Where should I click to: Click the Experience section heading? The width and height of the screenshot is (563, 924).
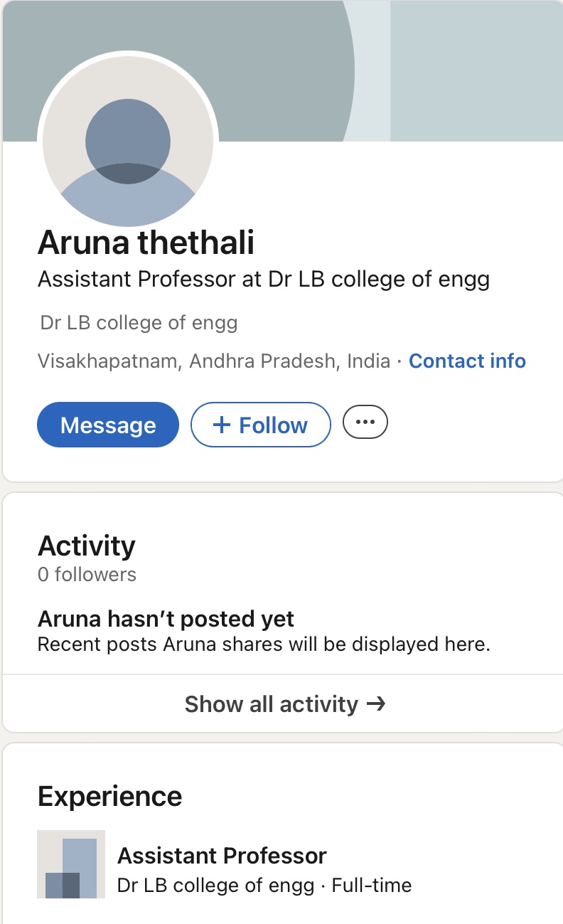(x=109, y=796)
